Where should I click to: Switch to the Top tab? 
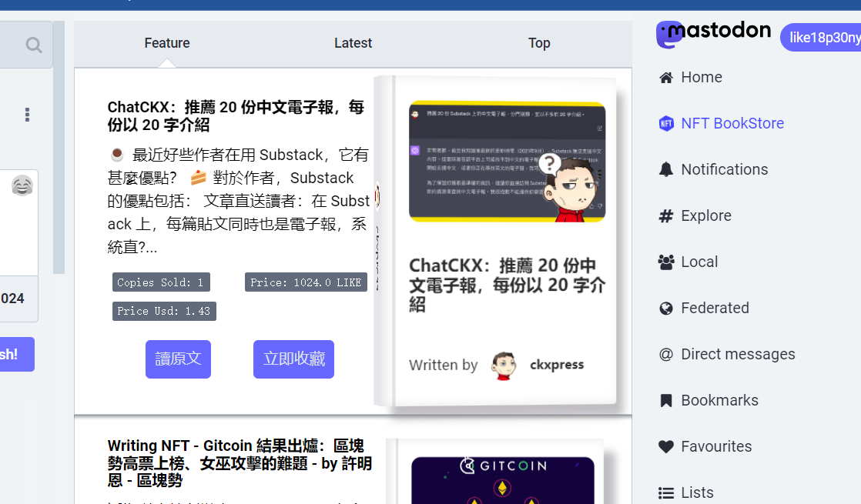pyautogui.click(x=539, y=43)
